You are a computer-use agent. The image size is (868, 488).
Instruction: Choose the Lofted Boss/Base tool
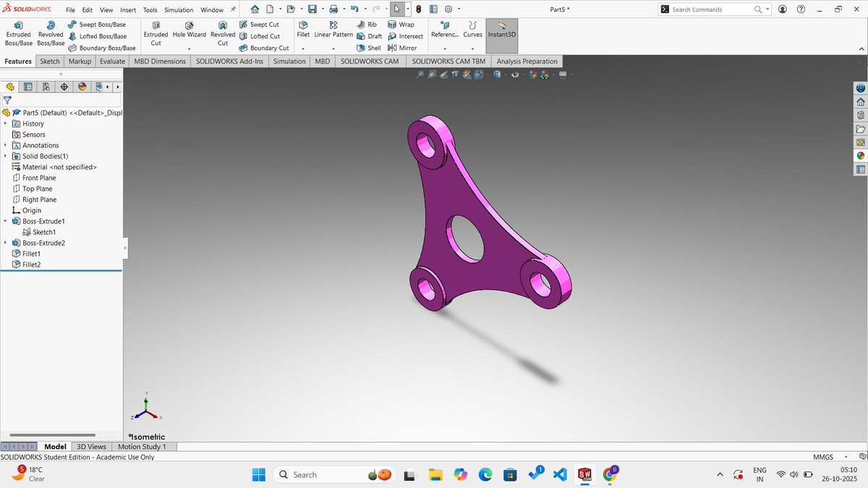tap(96, 36)
